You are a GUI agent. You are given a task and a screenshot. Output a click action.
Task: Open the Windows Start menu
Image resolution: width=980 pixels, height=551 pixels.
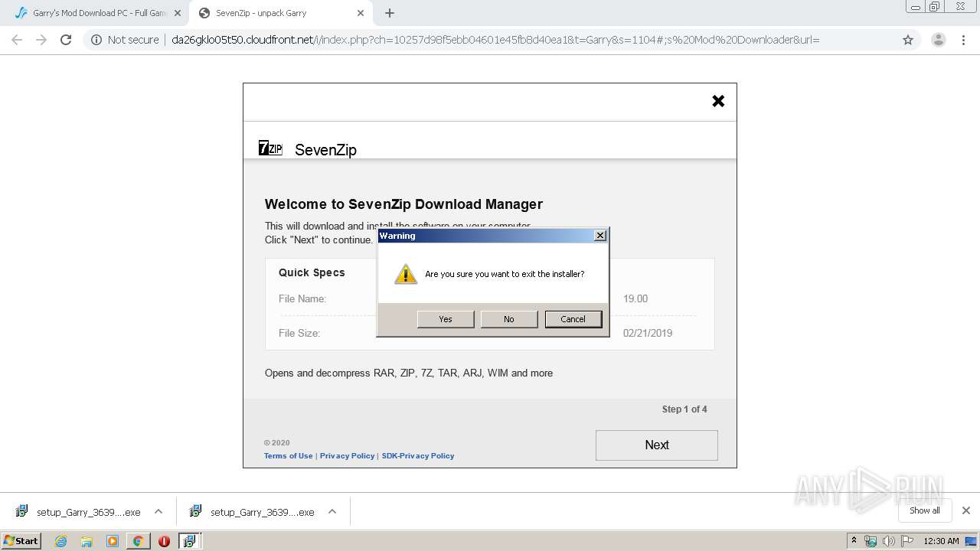[21, 541]
